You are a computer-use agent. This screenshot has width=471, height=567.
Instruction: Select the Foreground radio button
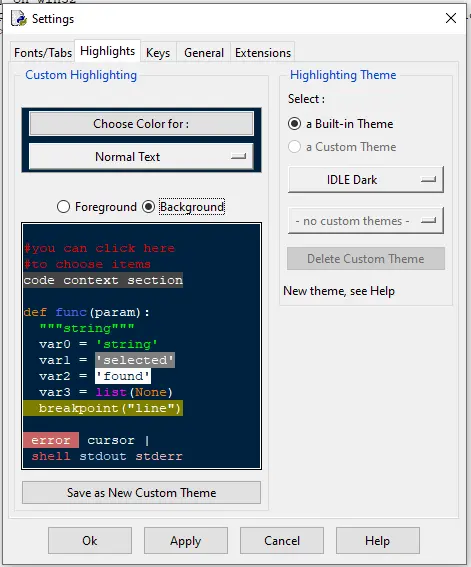point(63,207)
